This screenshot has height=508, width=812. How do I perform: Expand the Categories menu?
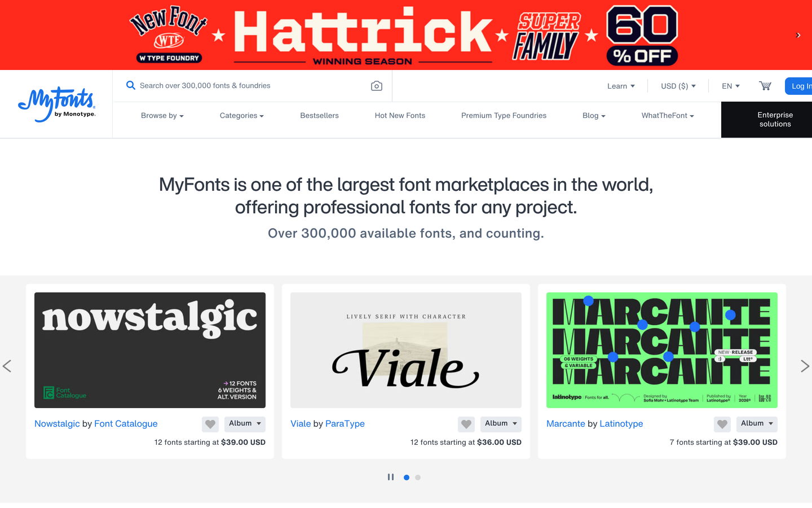tap(242, 116)
